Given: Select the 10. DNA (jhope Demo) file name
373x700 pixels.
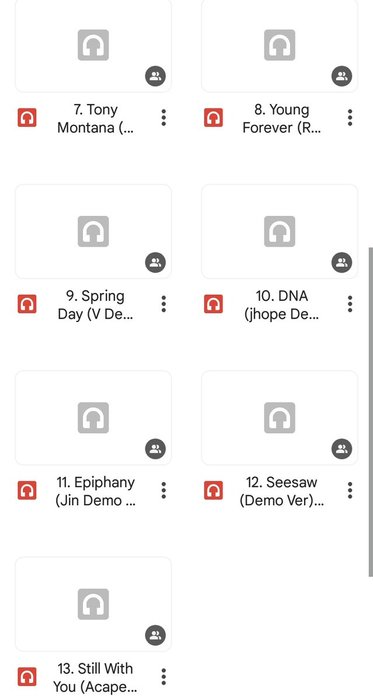Looking at the screenshot, I should [x=282, y=305].
